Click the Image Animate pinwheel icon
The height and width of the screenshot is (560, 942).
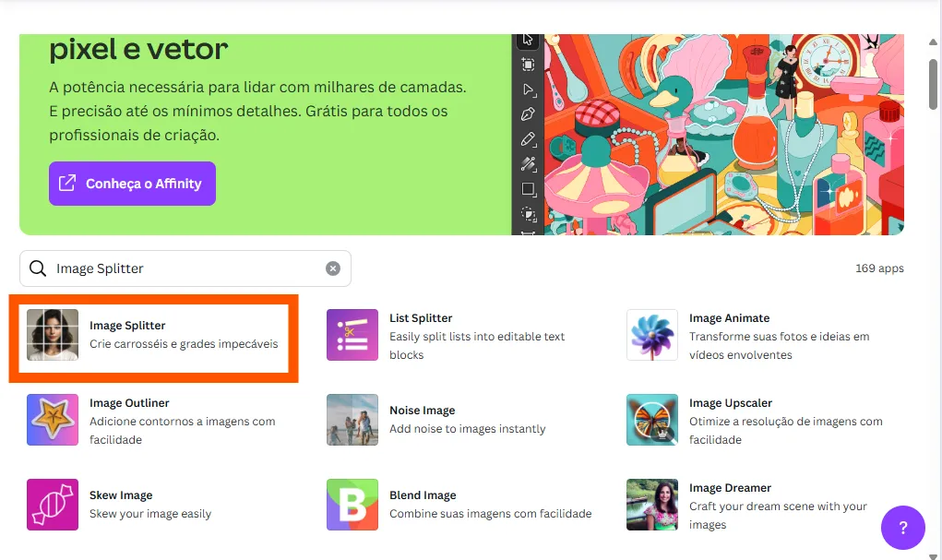pos(651,335)
